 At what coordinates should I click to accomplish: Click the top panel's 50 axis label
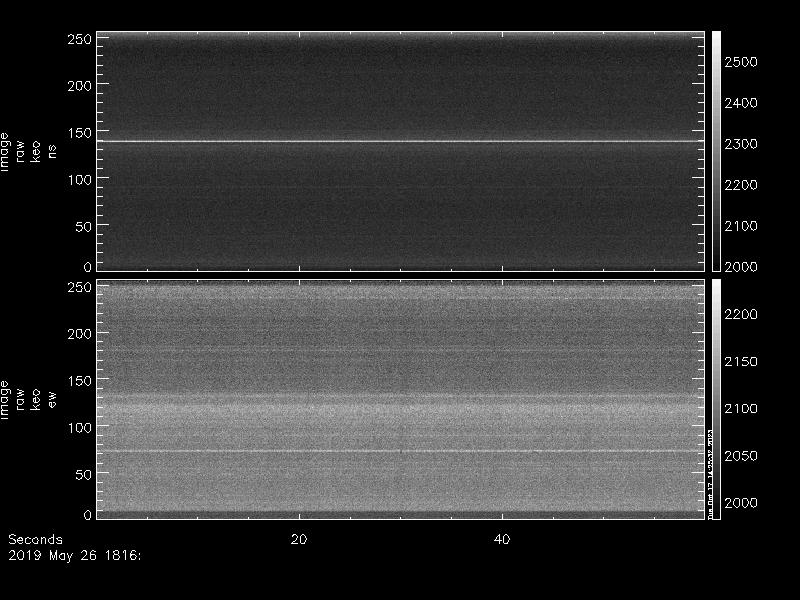(83, 227)
